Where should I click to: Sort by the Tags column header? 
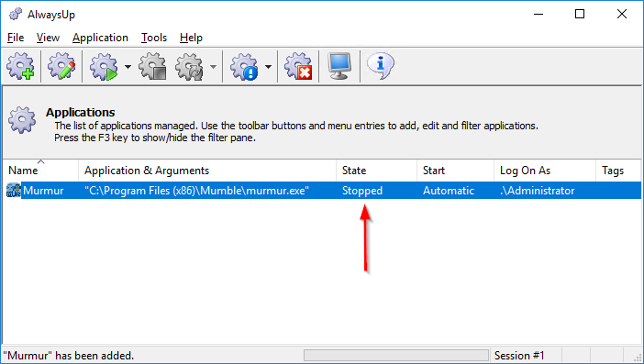point(618,171)
